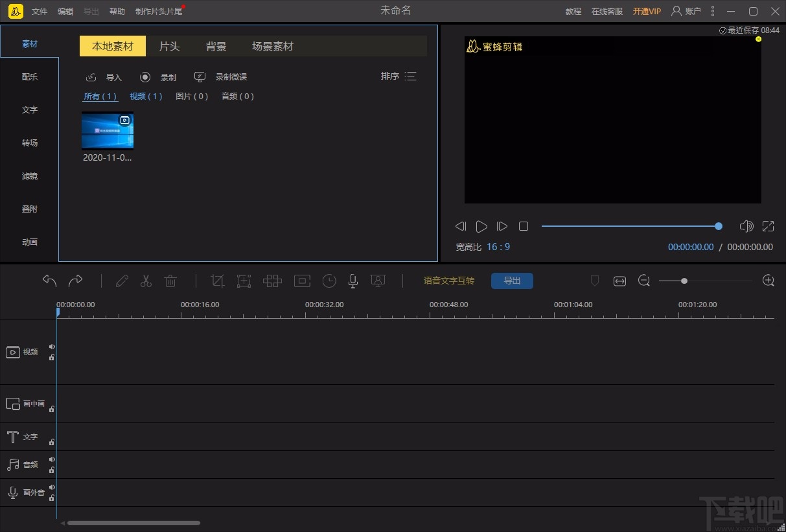Click the trash delete icon
The width and height of the screenshot is (786, 532).
pyautogui.click(x=170, y=281)
